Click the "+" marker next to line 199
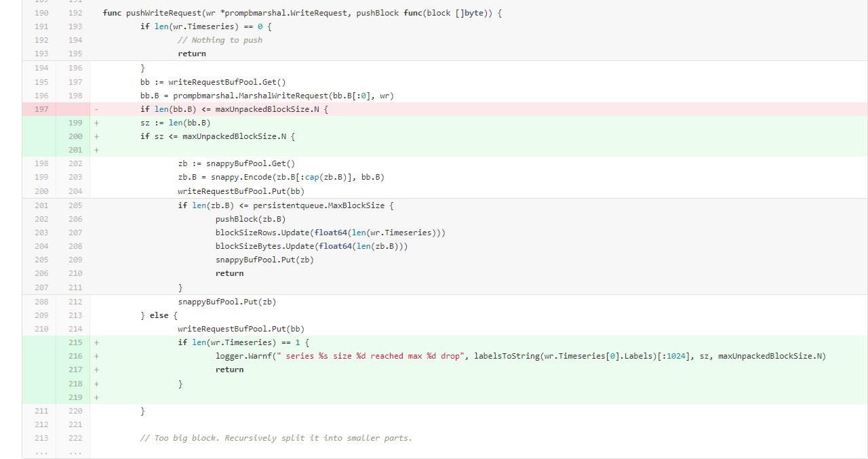Image resolution: width=868 pixels, height=459 pixels. (x=96, y=123)
